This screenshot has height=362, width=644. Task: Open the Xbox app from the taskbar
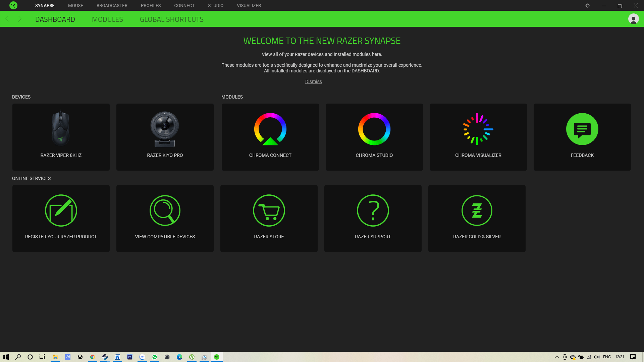[80, 357]
